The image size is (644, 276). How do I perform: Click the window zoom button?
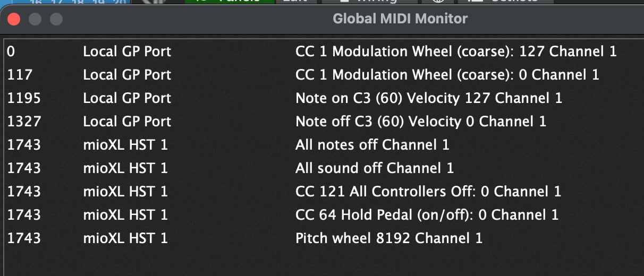pos(56,20)
